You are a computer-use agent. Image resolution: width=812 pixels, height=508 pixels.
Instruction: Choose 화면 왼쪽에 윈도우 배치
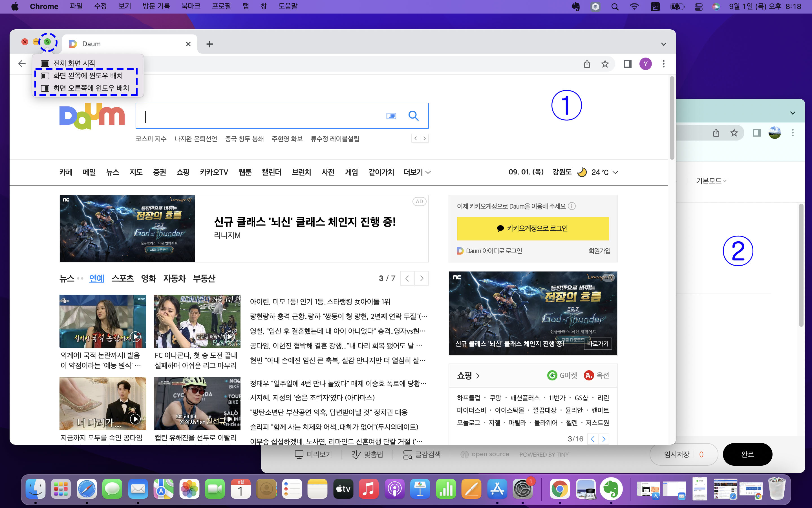[88, 76]
